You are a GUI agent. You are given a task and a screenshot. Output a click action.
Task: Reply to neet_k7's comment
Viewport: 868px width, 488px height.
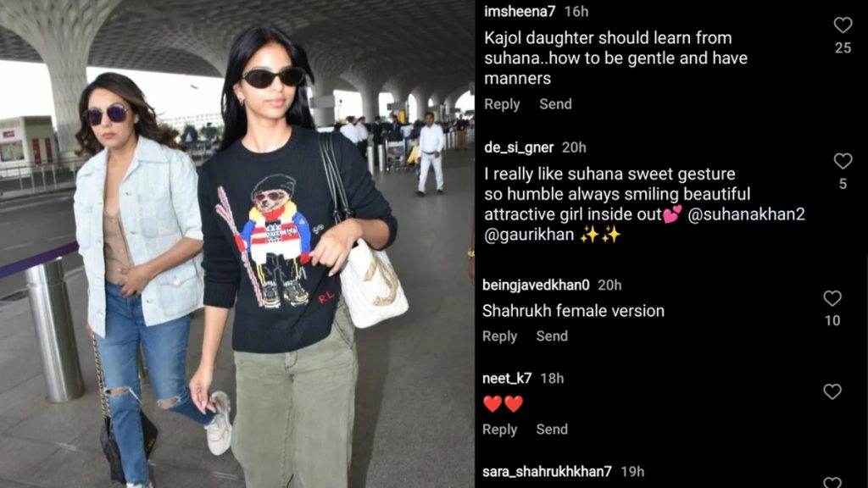pyautogui.click(x=499, y=430)
